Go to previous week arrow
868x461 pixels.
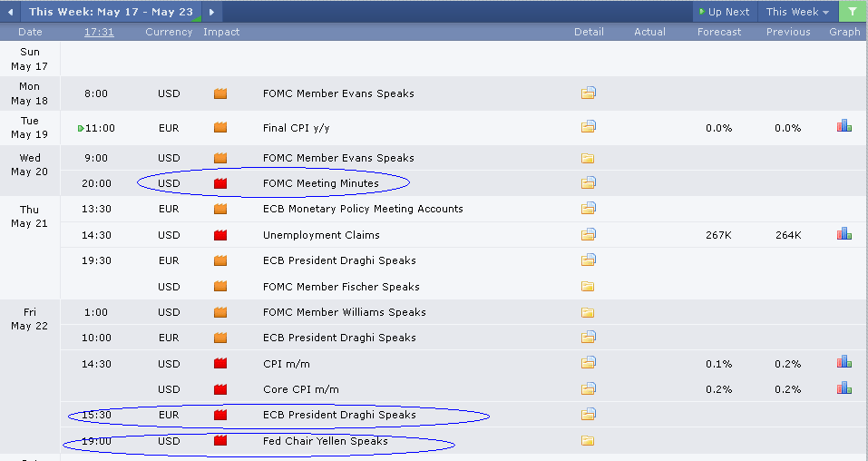pos(10,12)
